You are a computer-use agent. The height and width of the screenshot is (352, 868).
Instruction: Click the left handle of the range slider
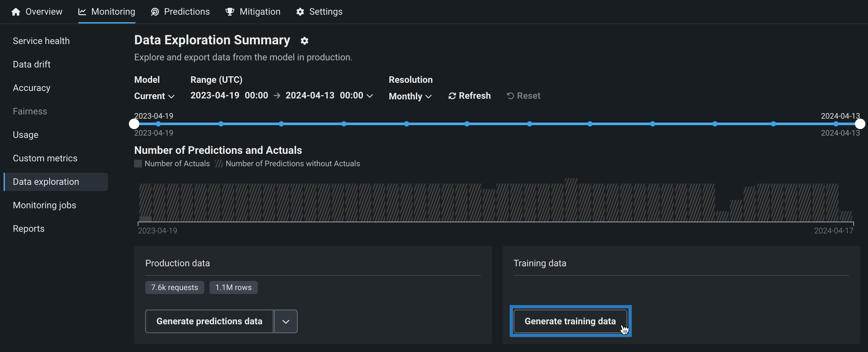click(x=134, y=124)
